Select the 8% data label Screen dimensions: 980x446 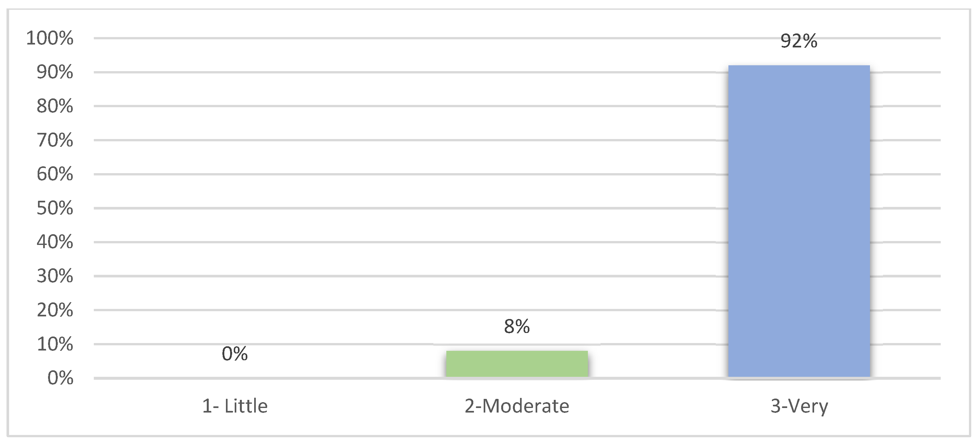click(517, 326)
